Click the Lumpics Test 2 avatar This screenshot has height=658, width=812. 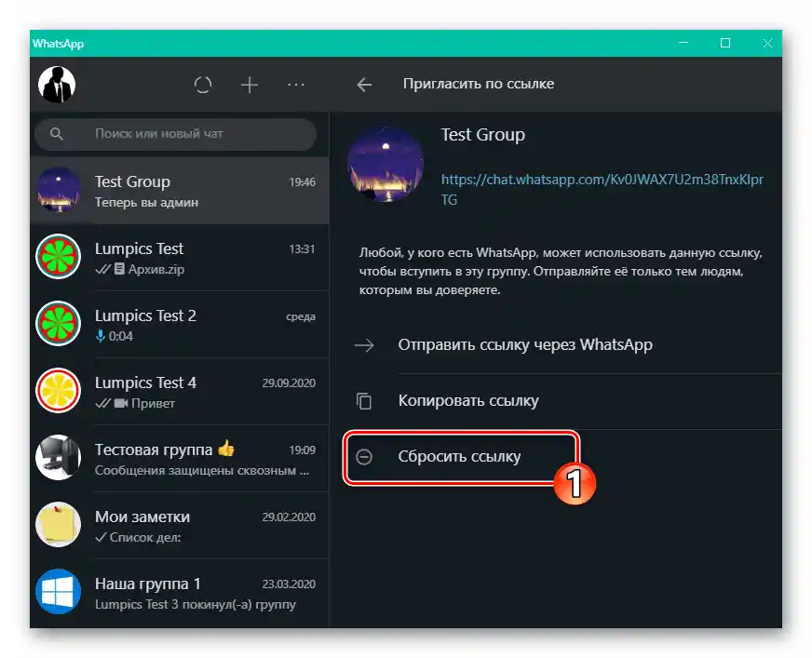pos(58,324)
